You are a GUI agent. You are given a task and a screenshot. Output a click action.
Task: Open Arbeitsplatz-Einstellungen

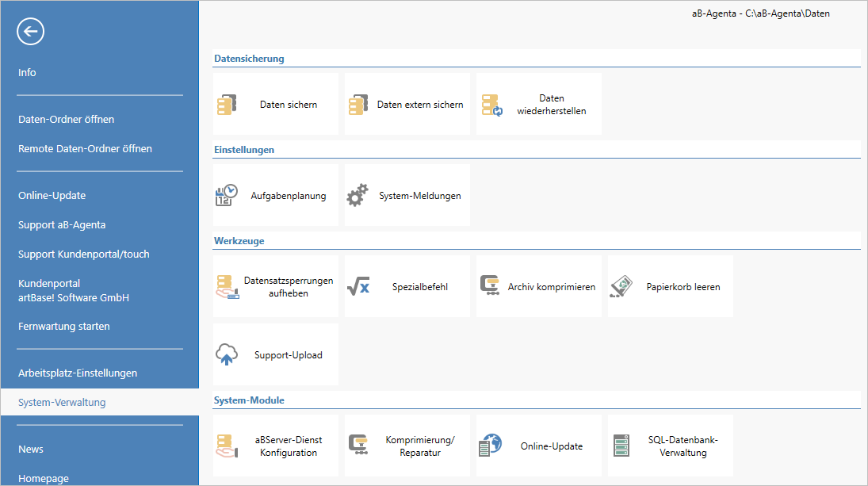pyautogui.click(x=78, y=373)
